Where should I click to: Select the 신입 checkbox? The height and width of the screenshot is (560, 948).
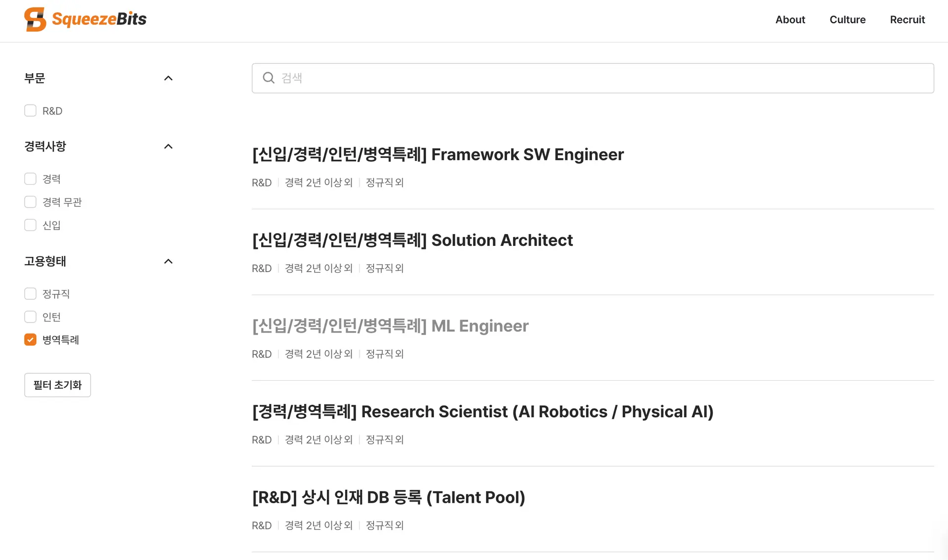click(x=31, y=225)
